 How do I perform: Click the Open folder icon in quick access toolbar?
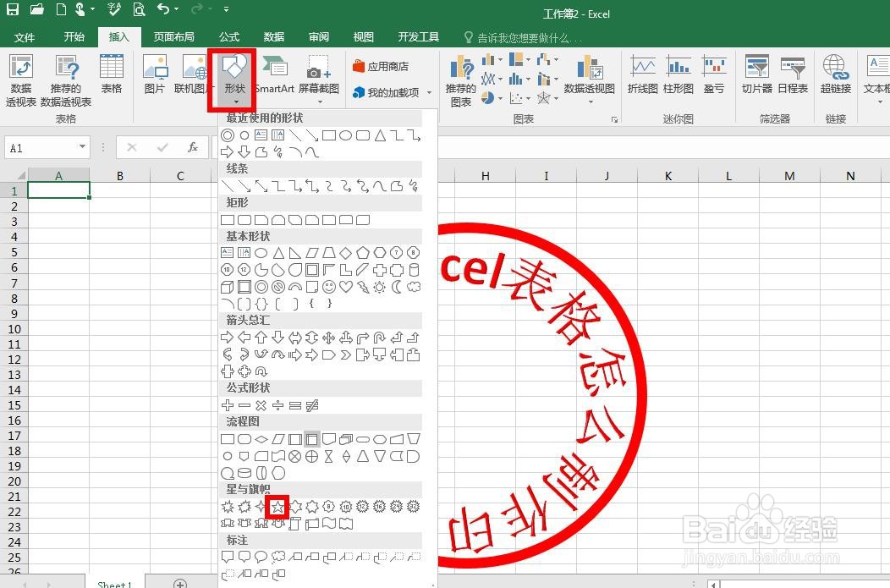[x=37, y=9]
